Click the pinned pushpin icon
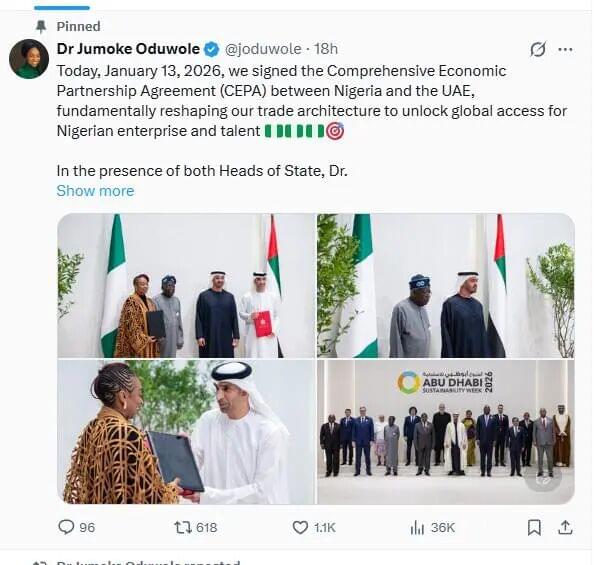The height and width of the screenshot is (565, 594). click(40, 27)
